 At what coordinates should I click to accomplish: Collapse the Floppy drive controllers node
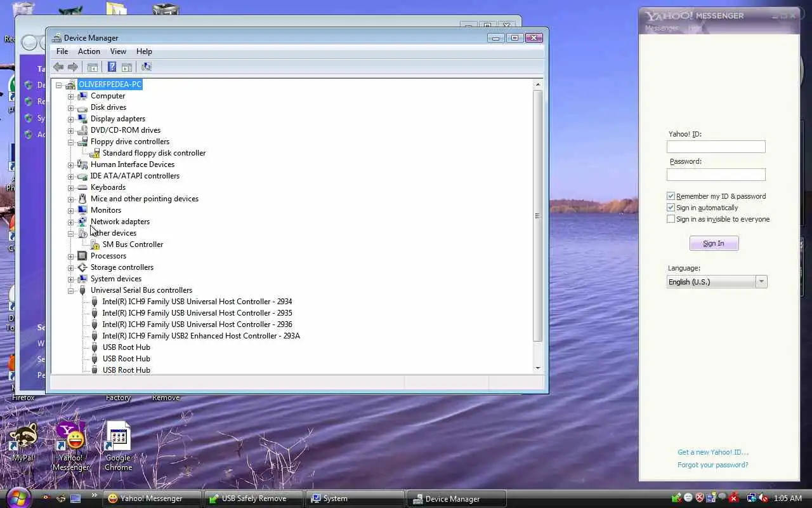(71, 142)
